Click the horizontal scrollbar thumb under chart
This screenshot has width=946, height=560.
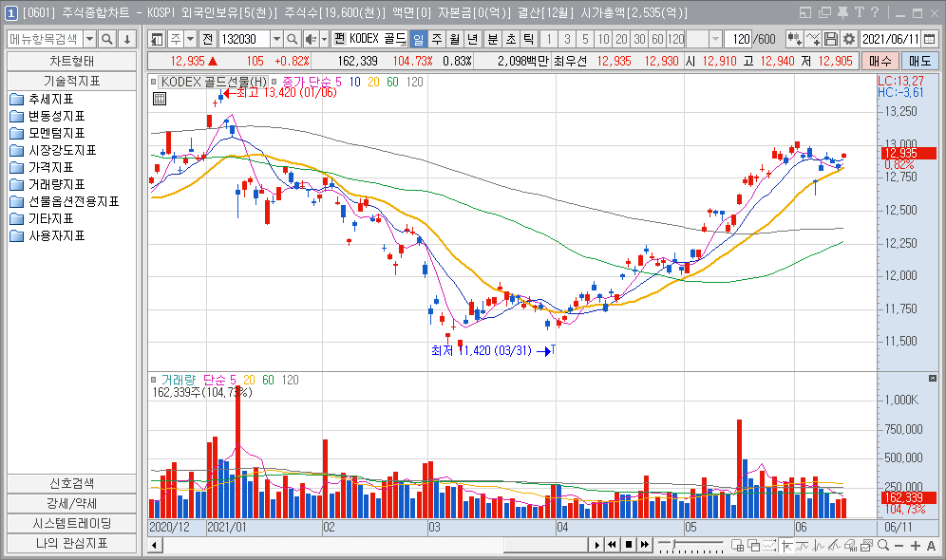point(546,545)
